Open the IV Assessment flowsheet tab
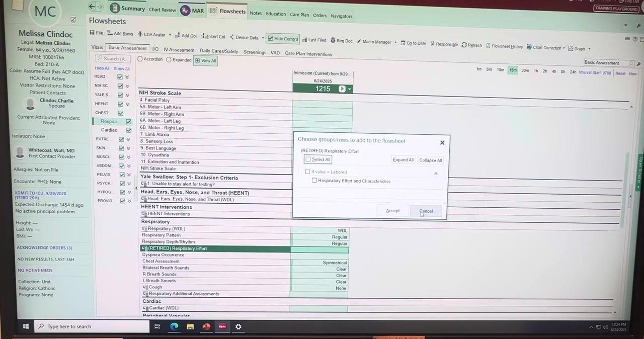Image resolution: width=644 pixels, height=339 pixels. coord(179,50)
